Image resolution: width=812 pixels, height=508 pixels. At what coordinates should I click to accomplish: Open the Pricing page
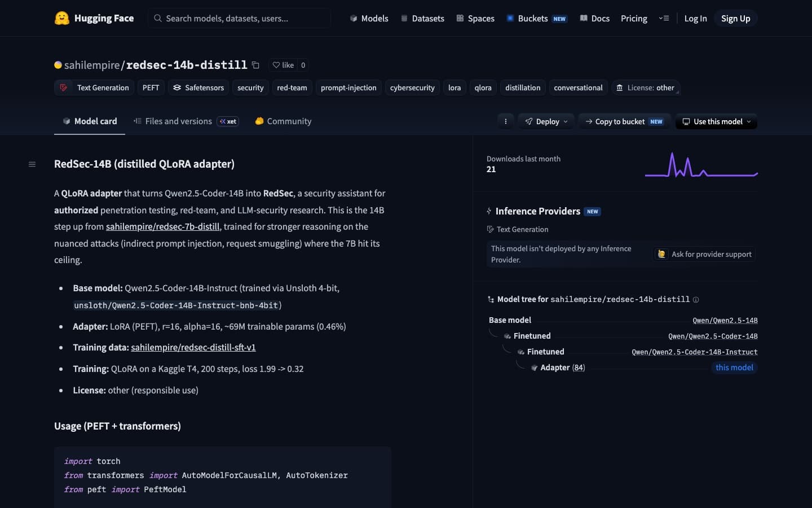point(634,18)
